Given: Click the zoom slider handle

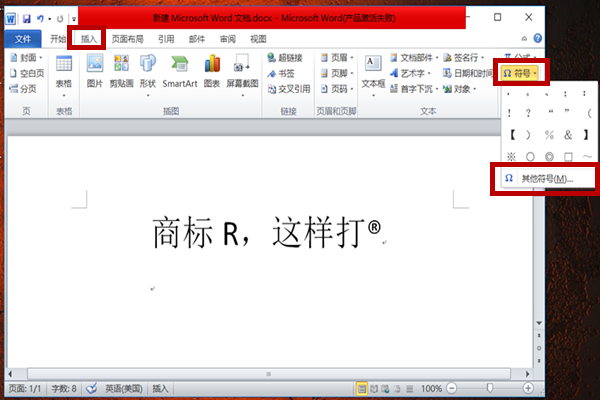Looking at the screenshot, I should click(x=490, y=389).
